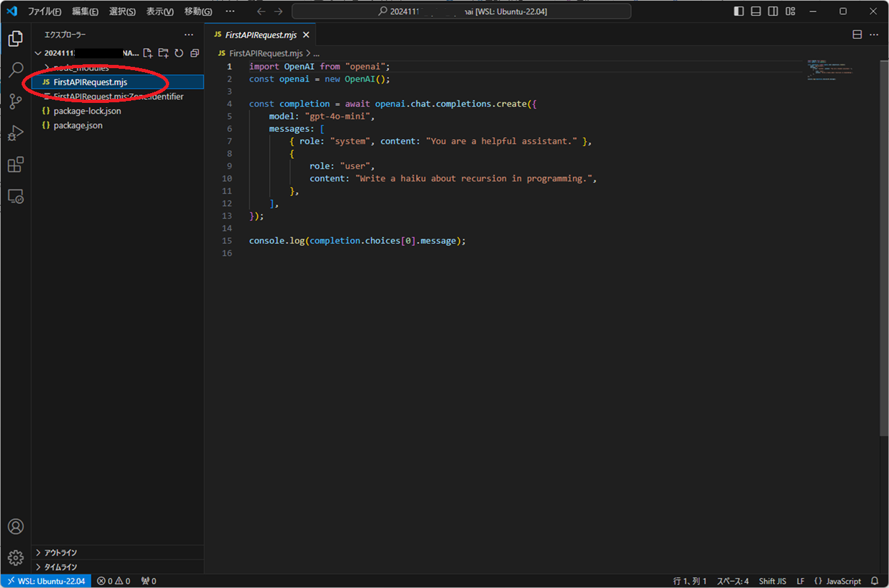Open package.json in the explorer

pyautogui.click(x=77, y=125)
